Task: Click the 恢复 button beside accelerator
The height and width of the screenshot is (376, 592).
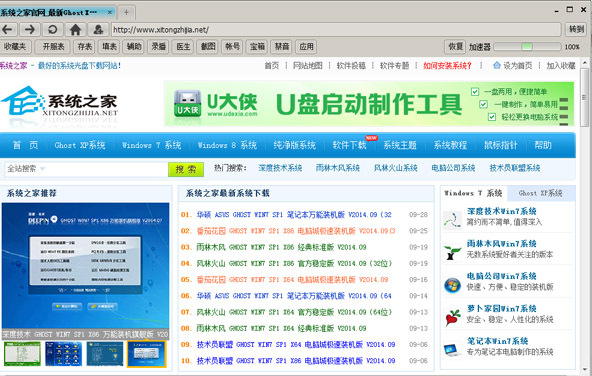Action: click(x=455, y=47)
